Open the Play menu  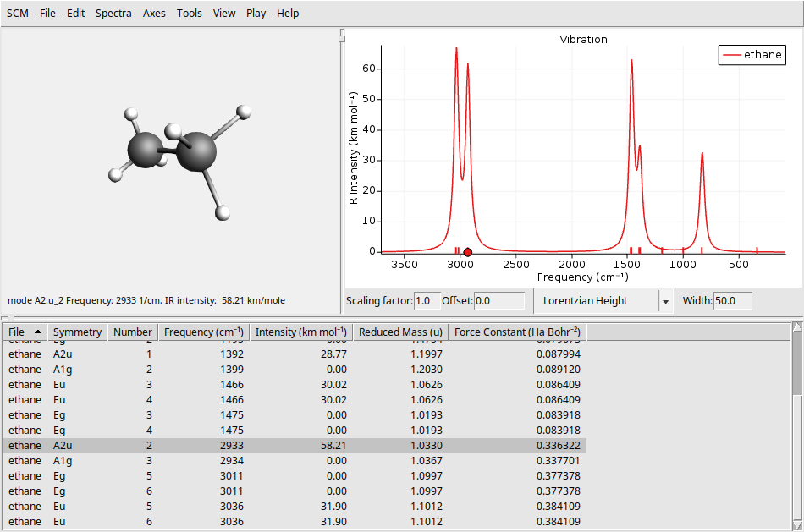256,13
